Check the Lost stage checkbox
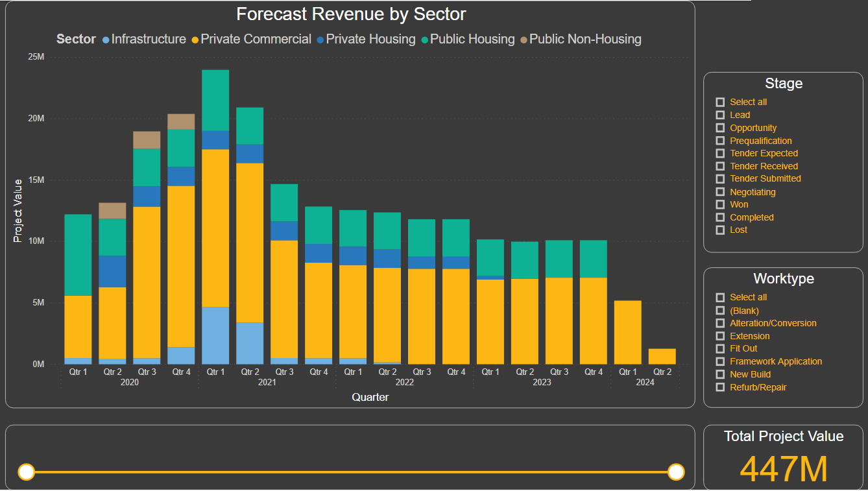The width and height of the screenshot is (868, 491). [720, 230]
